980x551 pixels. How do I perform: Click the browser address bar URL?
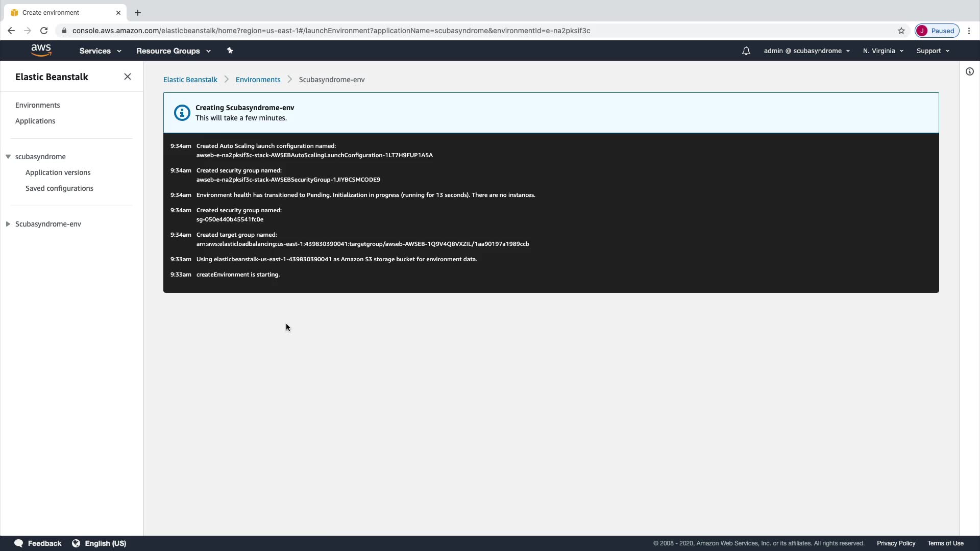[331, 31]
